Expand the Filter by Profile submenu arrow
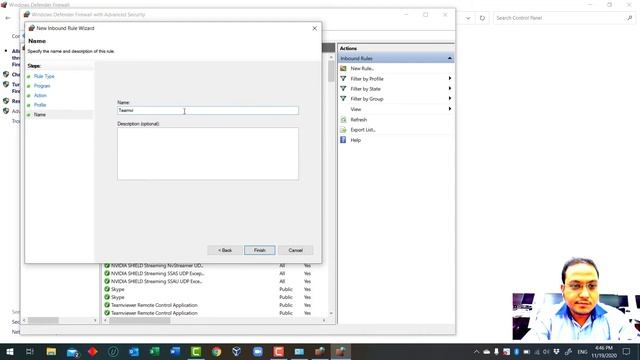Viewport: 640px width, 360px height. (x=450, y=78)
